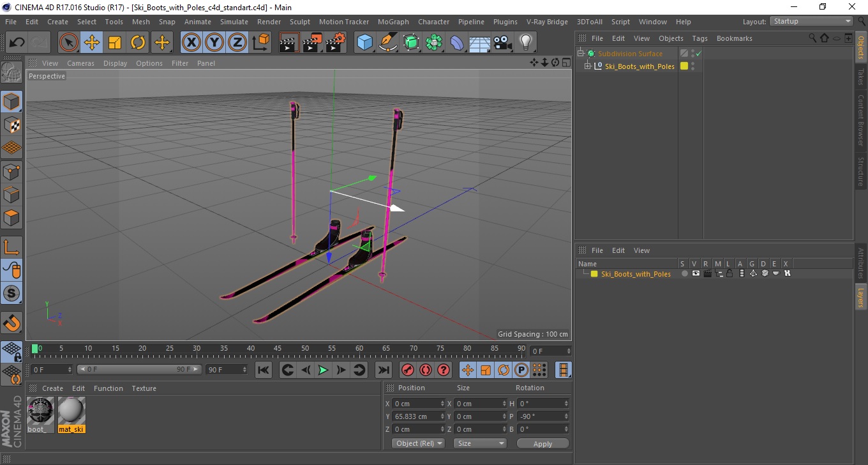Click the Make Editable icon
Viewport: 868px width, 465px height.
pos(11,72)
